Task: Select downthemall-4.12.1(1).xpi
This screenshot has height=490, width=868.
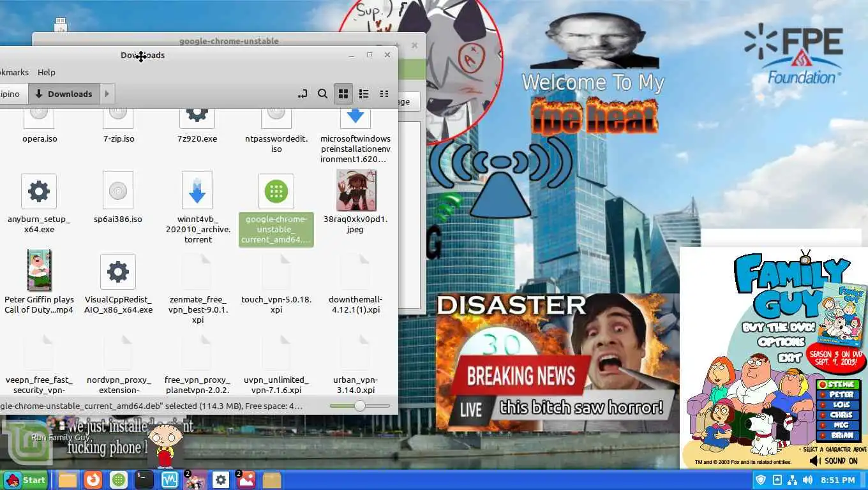Action: tap(355, 284)
